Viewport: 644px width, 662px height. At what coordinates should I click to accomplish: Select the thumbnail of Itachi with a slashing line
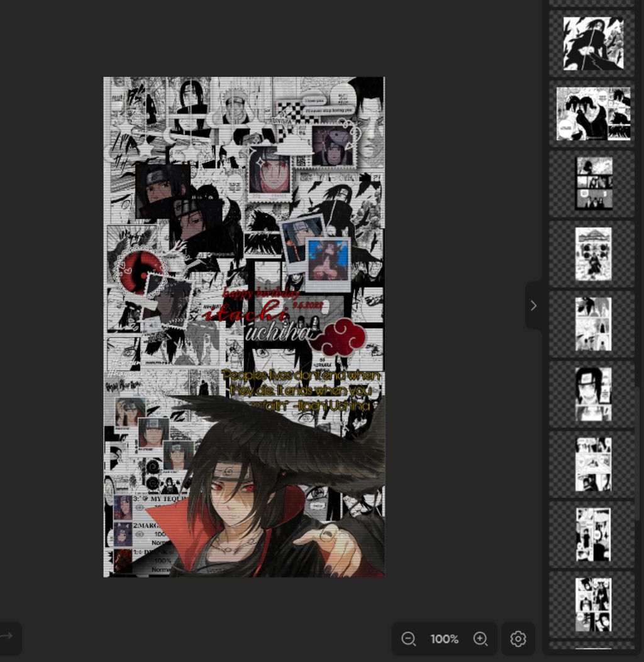click(x=592, y=43)
